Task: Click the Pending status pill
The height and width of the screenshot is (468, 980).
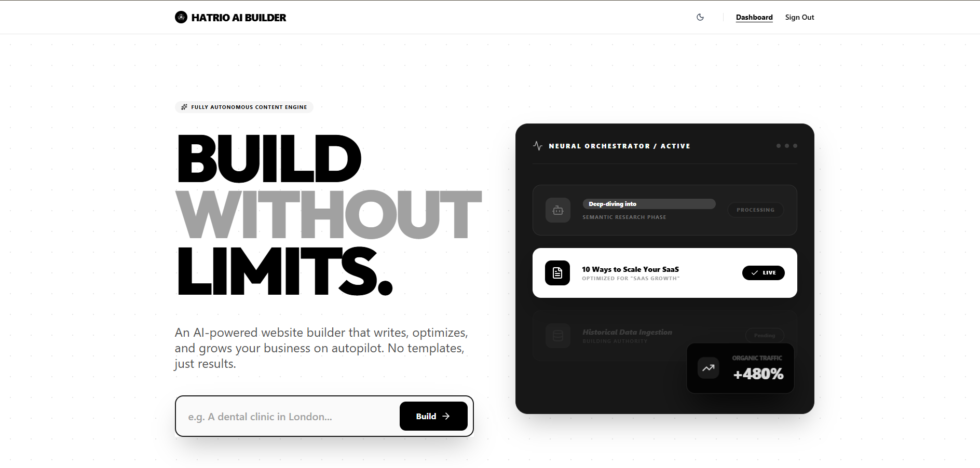Action: (765, 335)
